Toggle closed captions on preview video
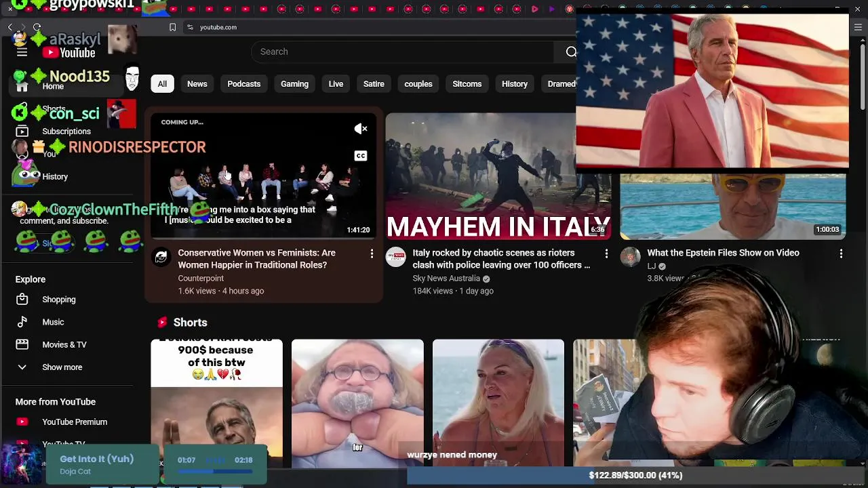 pos(361,156)
